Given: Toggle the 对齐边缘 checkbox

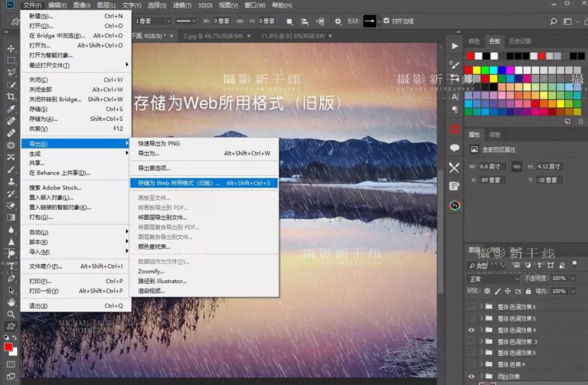Looking at the screenshot, I should point(387,21).
